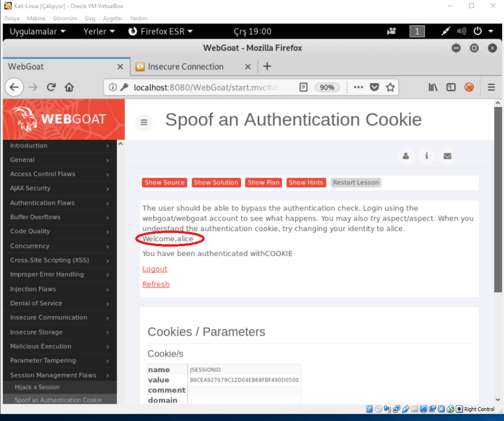The width and height of the screenshot is (504, 421).
Task: Bookmark this page with star icon
Action: pyautogui.click(x=390, y=87)
